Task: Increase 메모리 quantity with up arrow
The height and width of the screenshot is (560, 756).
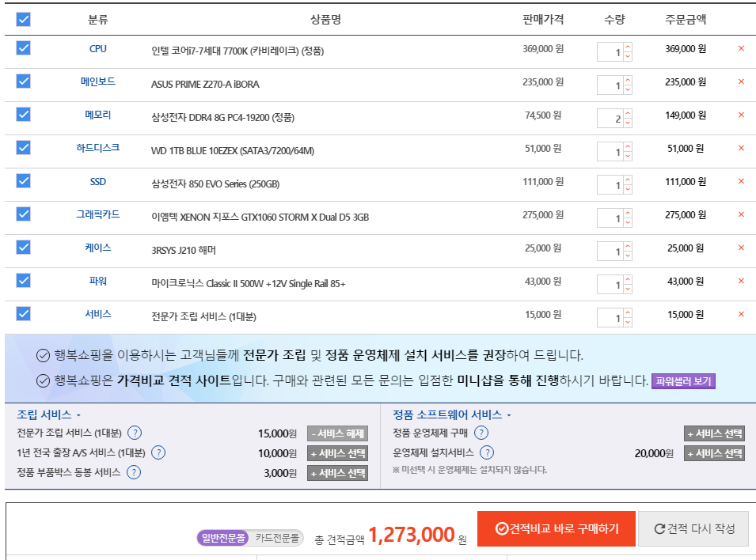Action: pos(628,115)
